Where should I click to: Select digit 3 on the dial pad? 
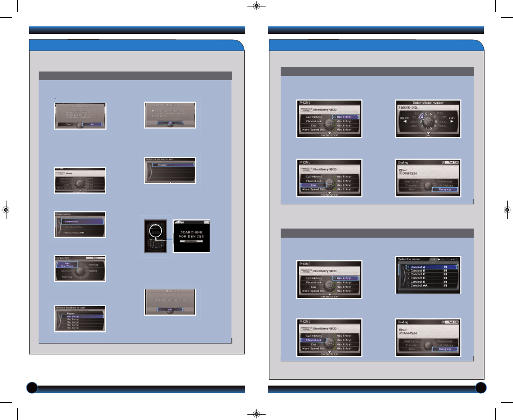pos(421,122)
